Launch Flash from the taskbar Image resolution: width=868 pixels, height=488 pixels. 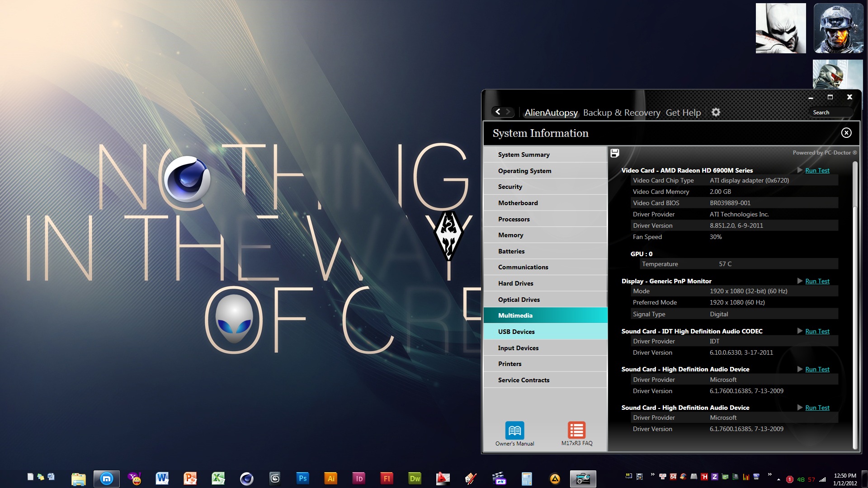(x=387, y=479)
